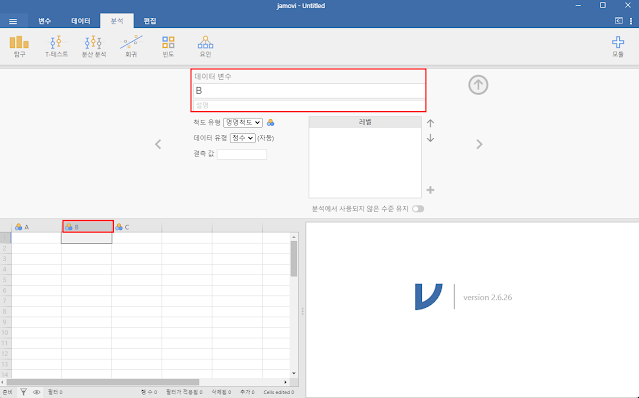Open the hamburger main menu
This screenshot has width=639, height=398.
click(x=13, y=21)
